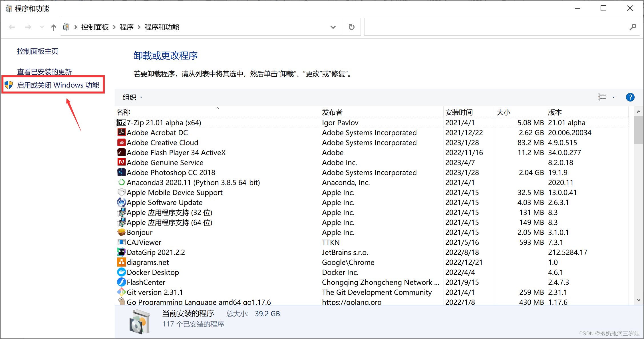Viewport: 644px width, 339px height.
Task: Click the Adobe Flash Player icon
Action: pos(122,152)
